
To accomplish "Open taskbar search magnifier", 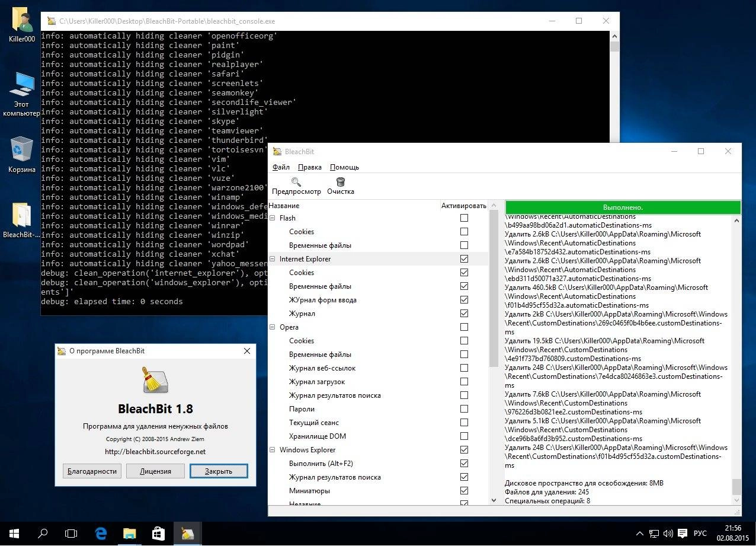I will point(43,534).
